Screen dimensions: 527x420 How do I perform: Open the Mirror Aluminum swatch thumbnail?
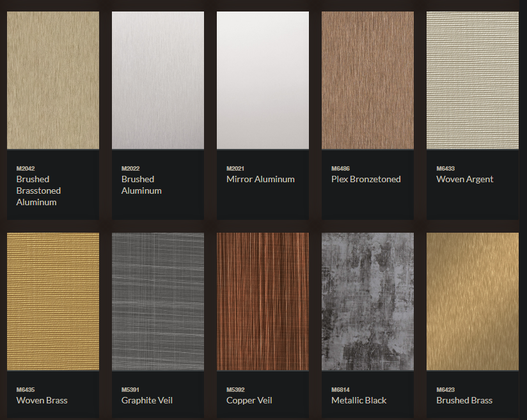(x=263, y=81)
